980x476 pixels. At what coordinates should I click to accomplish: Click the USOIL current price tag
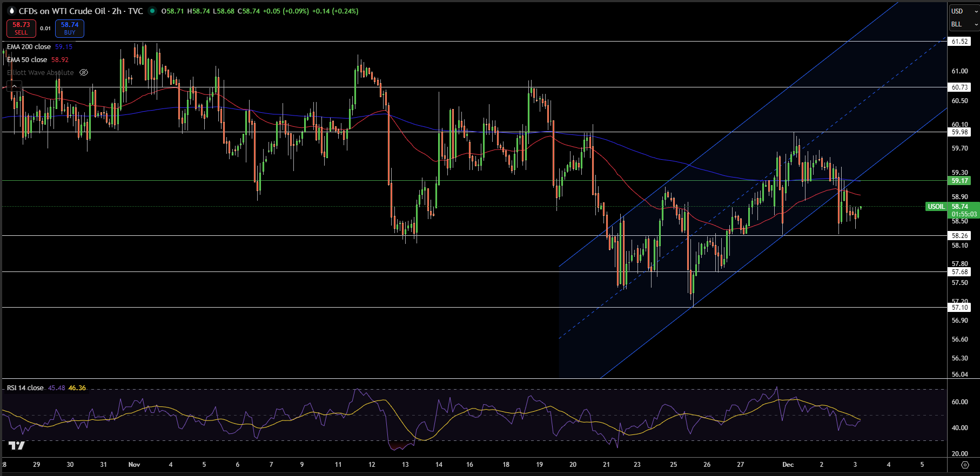(936, 207)
